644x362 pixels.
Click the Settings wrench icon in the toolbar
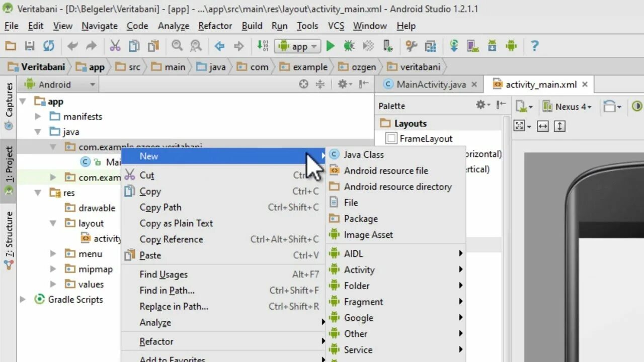coord(411,46)
